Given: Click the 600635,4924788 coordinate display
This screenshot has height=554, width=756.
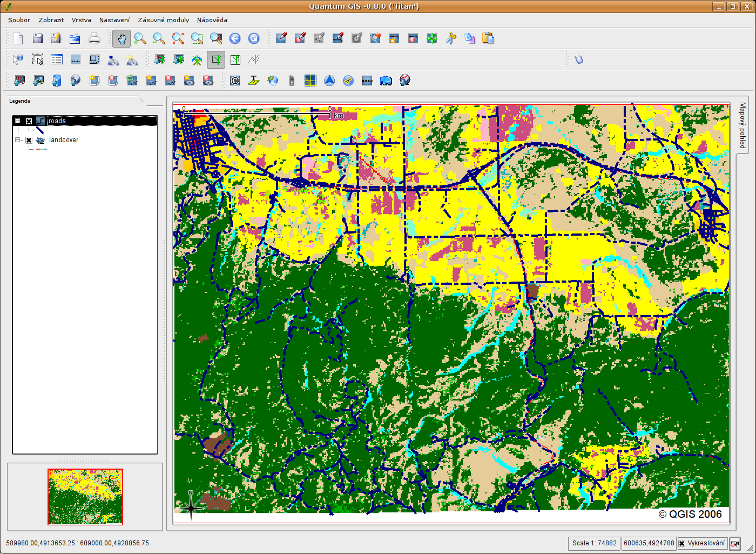Looking at the screenshot, I should pos(649,543).
